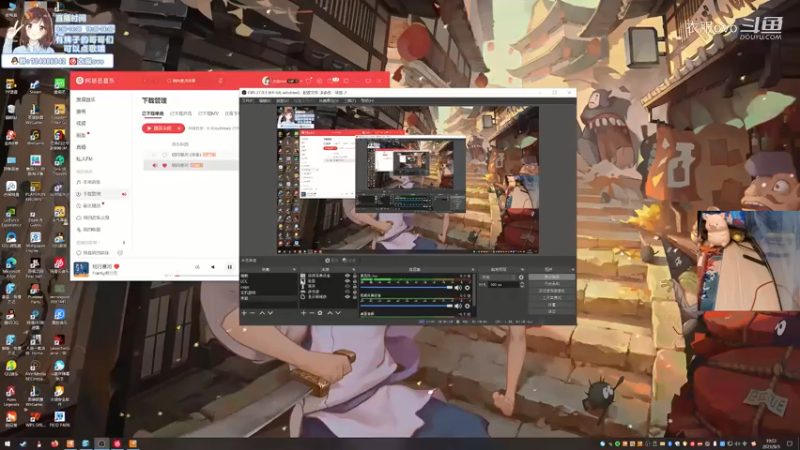This screenshot has width=800, height=450.
Task: Add a new scene in OBS
Action: tap(244, 313)
